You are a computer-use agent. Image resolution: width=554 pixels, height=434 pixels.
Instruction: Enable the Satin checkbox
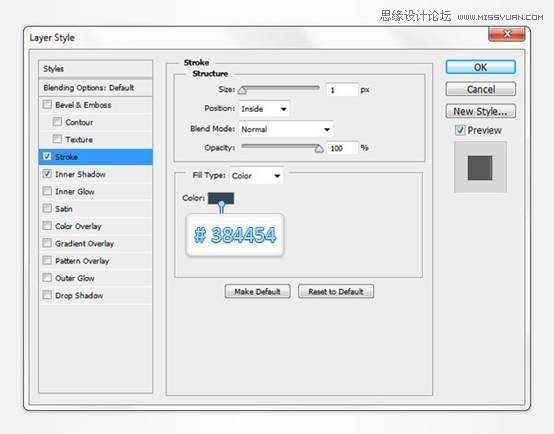coord(47,209)
